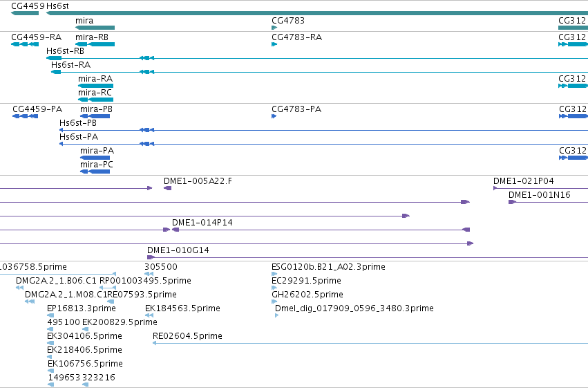This screenshot has height=388, width=588.
Task: Select the 036758.5prime EST label
Action: pyautogui.click(x=34, y=267)
